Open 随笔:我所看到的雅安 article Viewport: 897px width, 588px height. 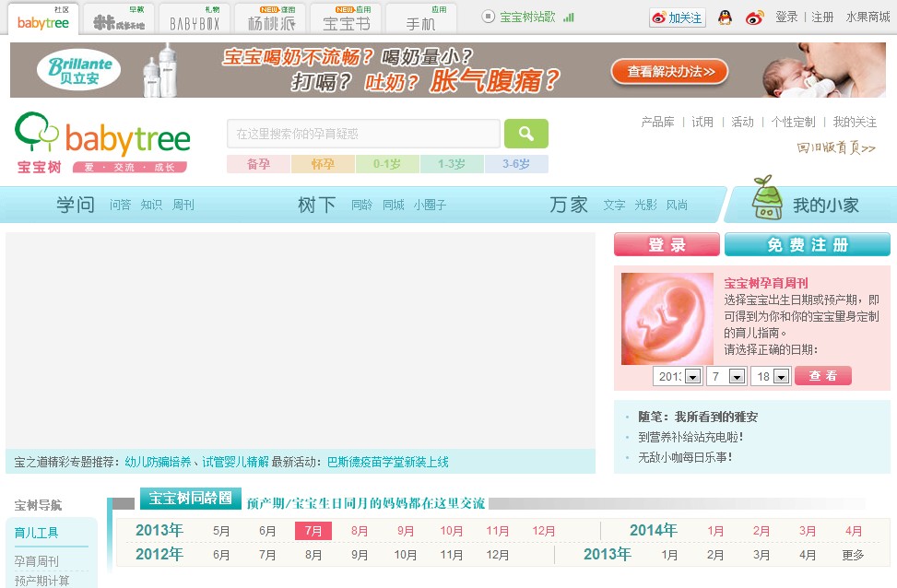[x=698, y=417]
